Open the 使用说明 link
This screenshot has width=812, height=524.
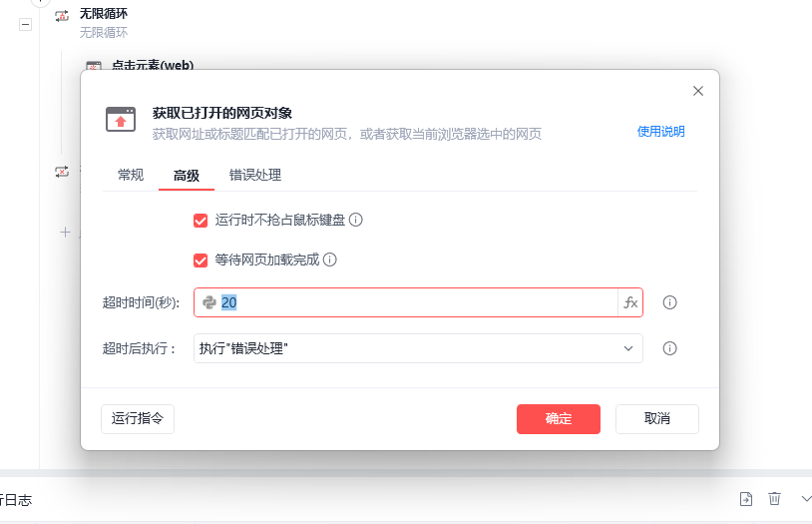(660, 132)
